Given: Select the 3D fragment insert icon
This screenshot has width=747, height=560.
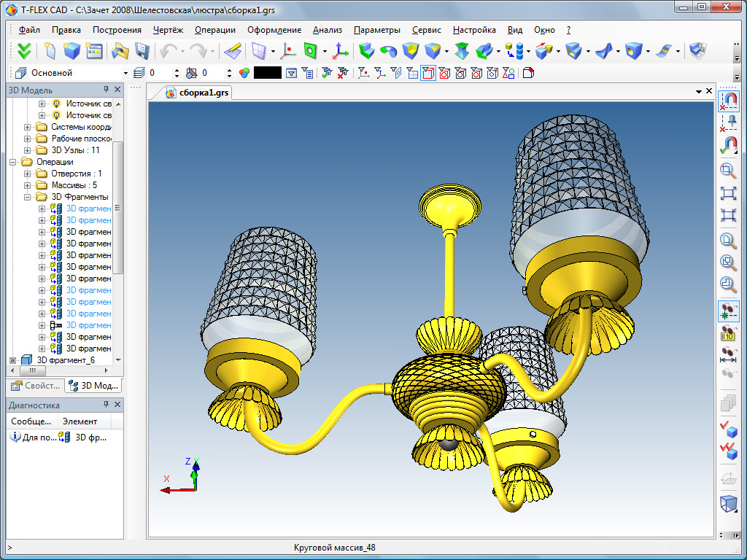Looking at the screenshot, I should point(514,50).
